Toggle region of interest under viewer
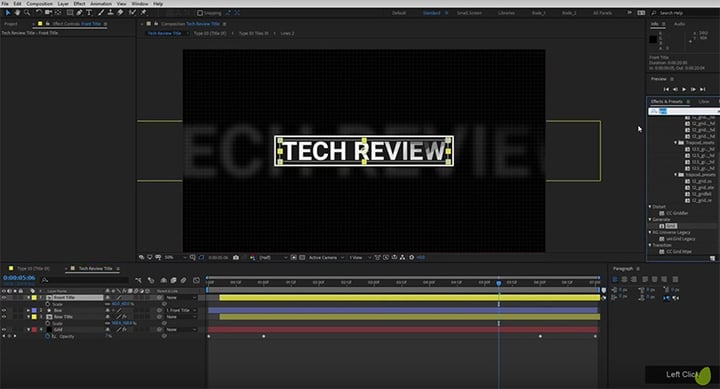Screen dimensions: 720x389 (x=294, y=258)
